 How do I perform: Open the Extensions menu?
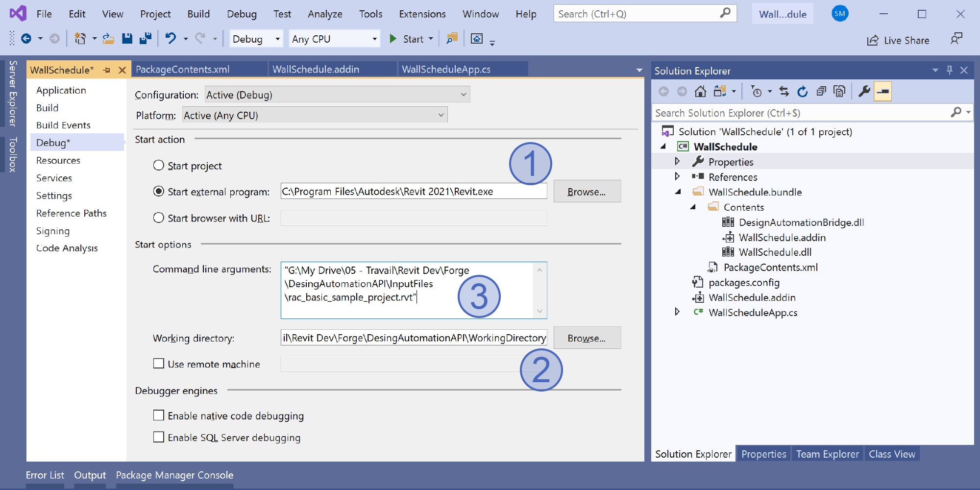click(422, 14)
